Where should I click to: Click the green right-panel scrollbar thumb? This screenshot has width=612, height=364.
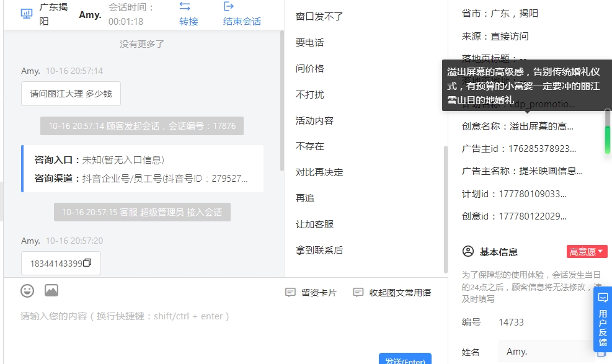click(x=607, y=140)
